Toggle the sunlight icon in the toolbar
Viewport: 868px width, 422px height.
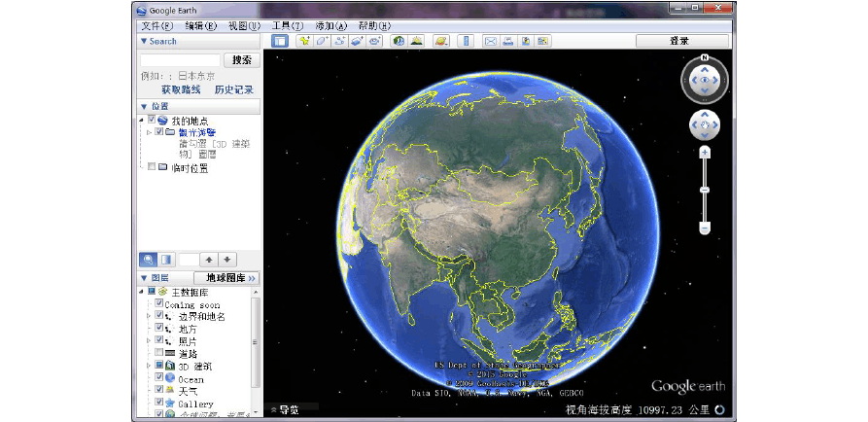416,41
